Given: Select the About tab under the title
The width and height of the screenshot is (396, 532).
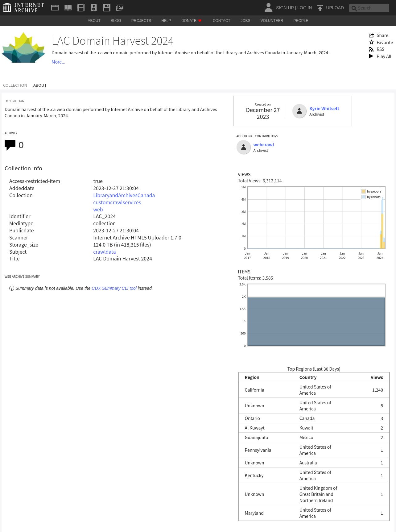Looking at the screenshot, I should pos(40,85).
